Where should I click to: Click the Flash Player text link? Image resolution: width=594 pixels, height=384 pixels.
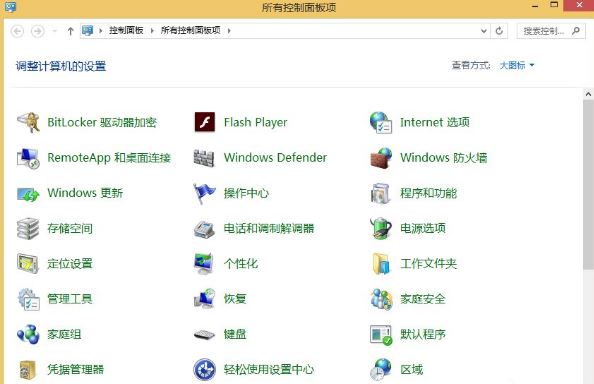256,122
